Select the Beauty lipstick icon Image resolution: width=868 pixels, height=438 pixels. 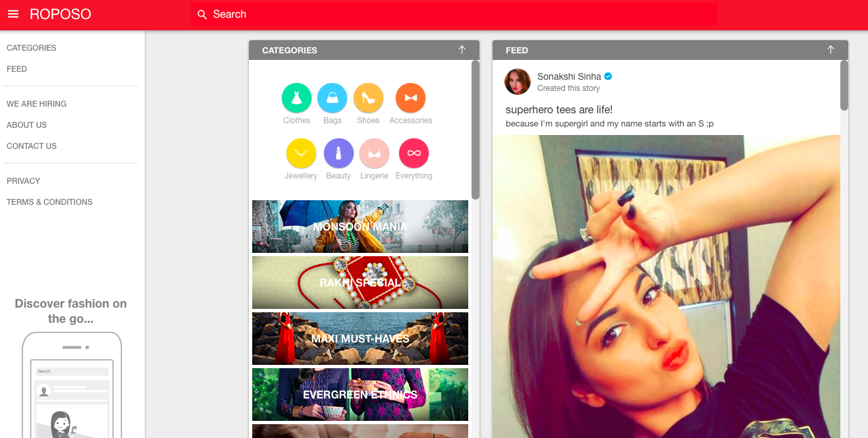coord(339,153)
